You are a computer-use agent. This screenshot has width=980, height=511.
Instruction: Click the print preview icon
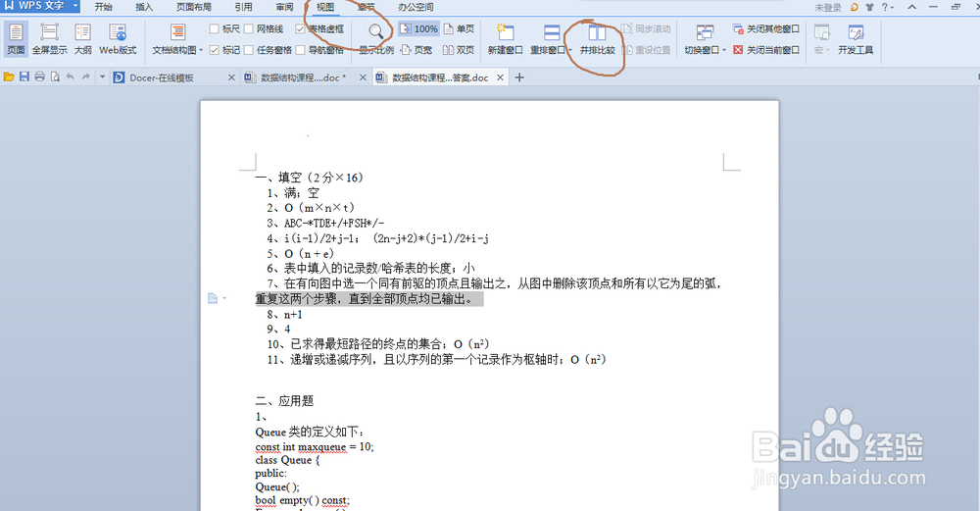pos(55,77)
